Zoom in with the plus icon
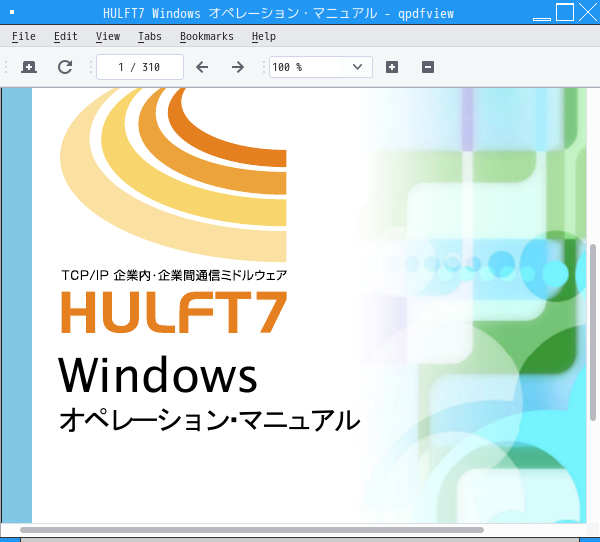600x542 pixels. (x=392, y=67)
